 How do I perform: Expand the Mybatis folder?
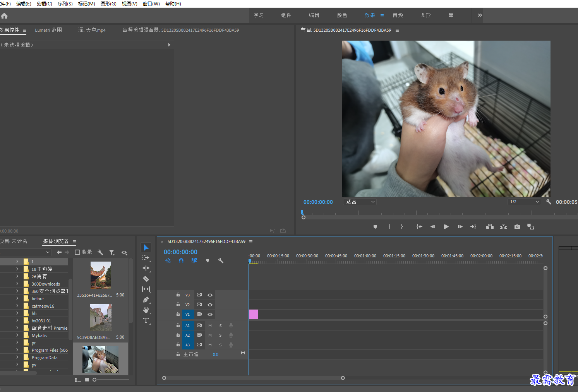17,335
